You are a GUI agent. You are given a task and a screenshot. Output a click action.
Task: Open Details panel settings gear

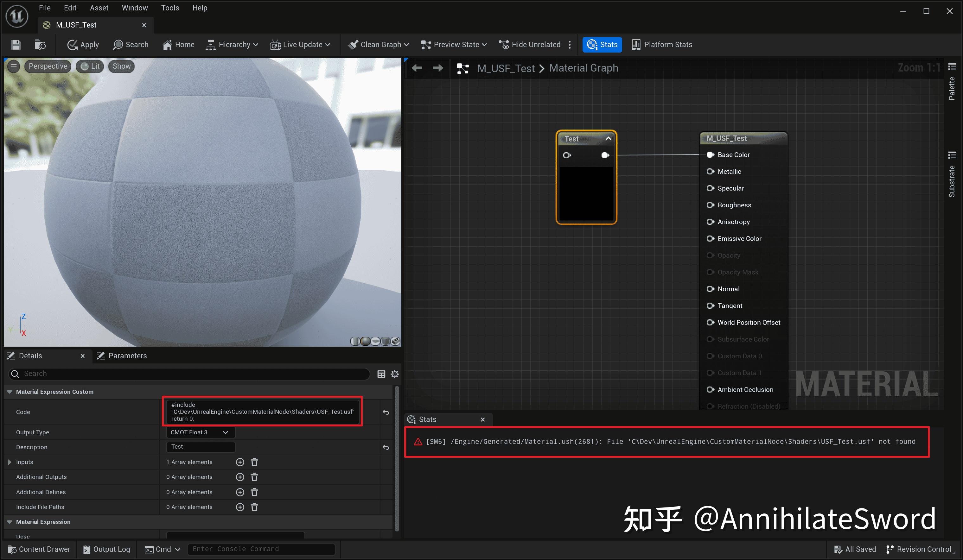(x=394, y=374)
